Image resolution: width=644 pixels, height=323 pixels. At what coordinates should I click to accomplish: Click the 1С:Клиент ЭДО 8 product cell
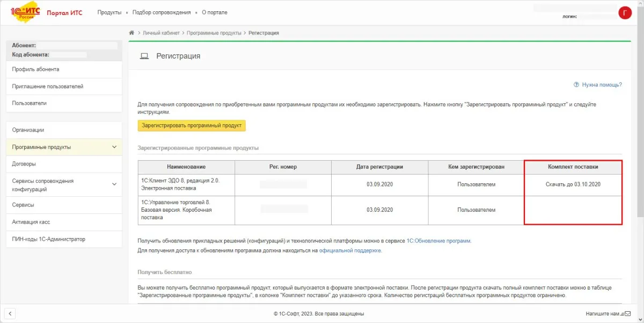click(x=186, y=185)
